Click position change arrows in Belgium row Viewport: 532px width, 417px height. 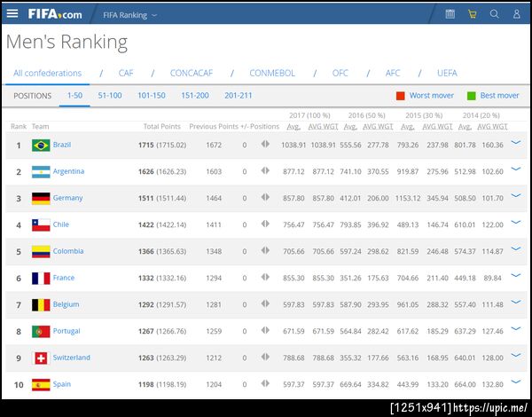(265, 303)
